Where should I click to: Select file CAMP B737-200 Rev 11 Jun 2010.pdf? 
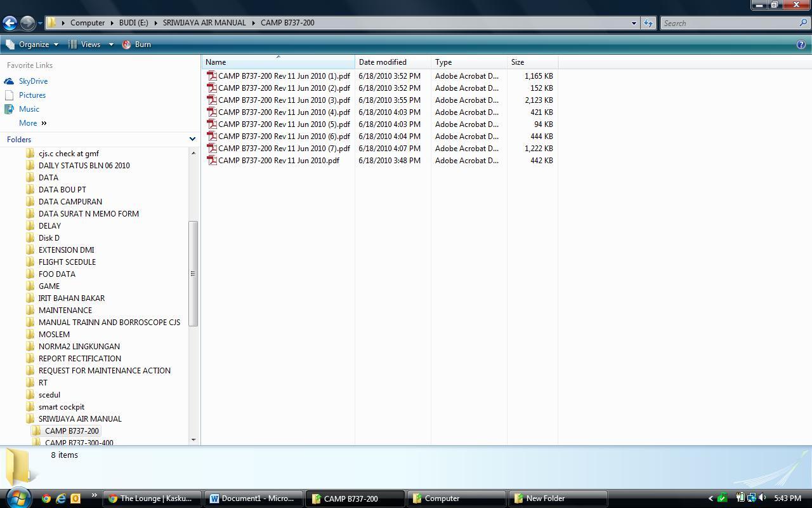coord(278,161)
